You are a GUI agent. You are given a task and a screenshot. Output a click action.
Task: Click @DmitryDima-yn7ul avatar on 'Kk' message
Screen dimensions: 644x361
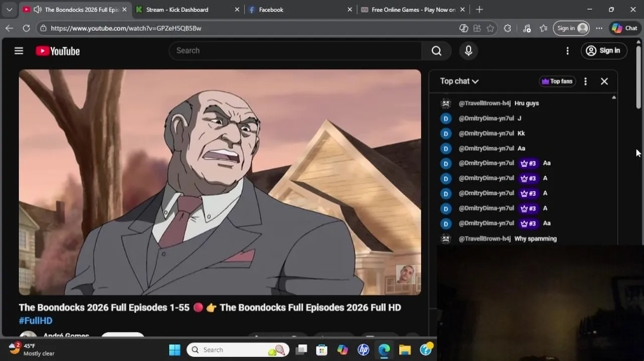click(x=446, y=133)
